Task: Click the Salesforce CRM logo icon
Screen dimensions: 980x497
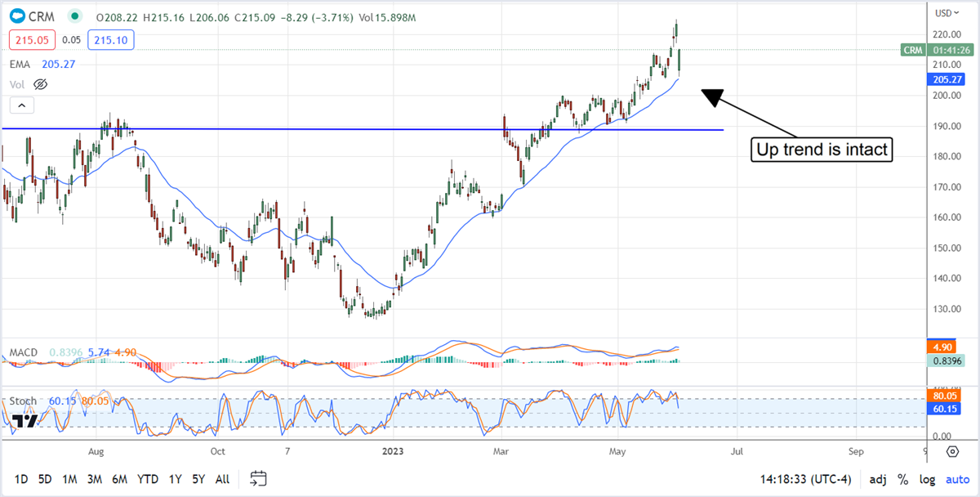Action: tap(18, 16)
